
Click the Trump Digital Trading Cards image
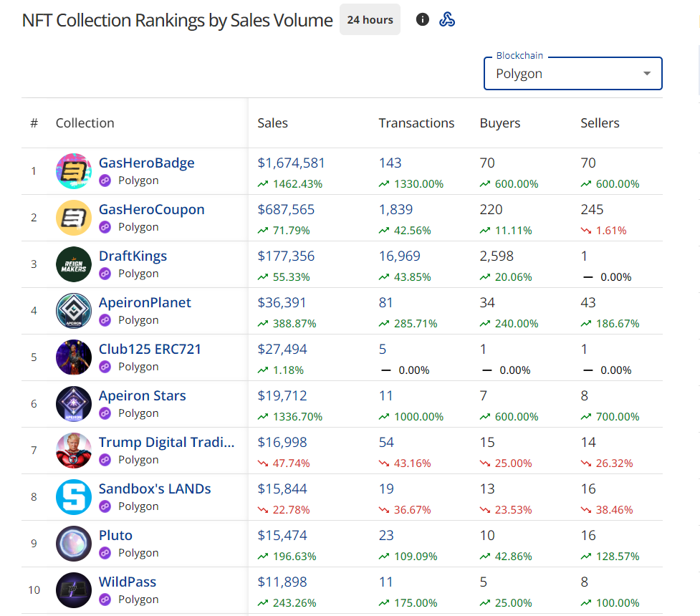[x=74, y=451]
